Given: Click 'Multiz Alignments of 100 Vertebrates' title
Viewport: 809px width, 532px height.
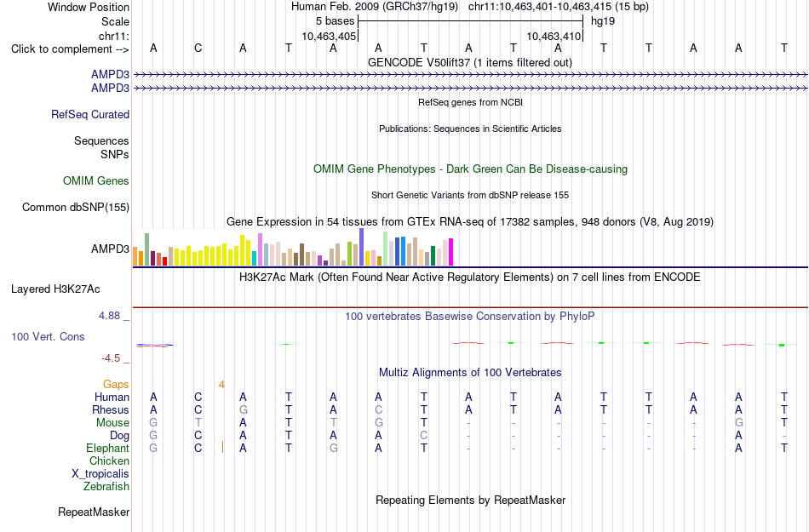Looking at the screenshot, I should pyautogui.click(x=470, y=373).
